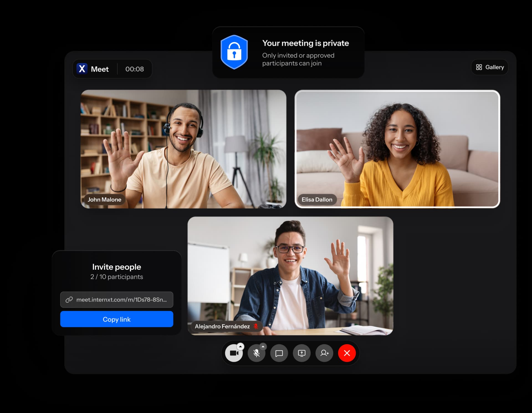Click the link chain icon
Screen dimensions: 532x413
[x=69, y=300]
